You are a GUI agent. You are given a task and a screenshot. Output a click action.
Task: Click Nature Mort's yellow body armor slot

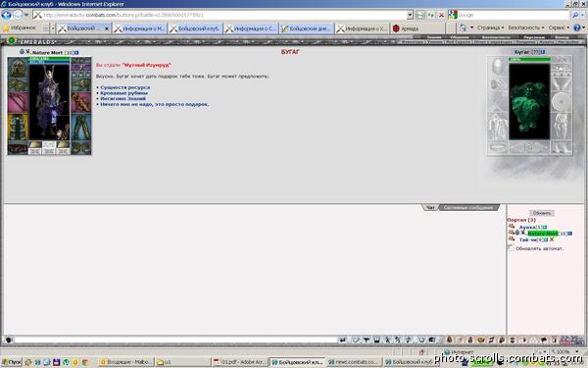(x=18, y=128)
